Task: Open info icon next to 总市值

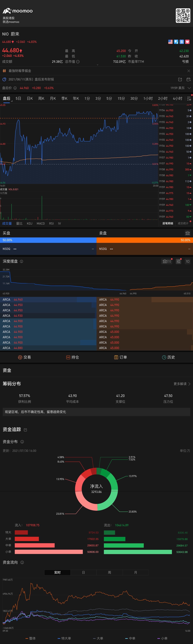Action: coord(78,62)
